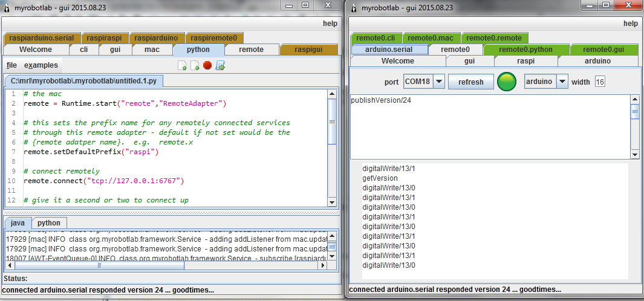This screenshot has height=301, width=644.
Task: Open the examples menu
Action: [41, 65]
